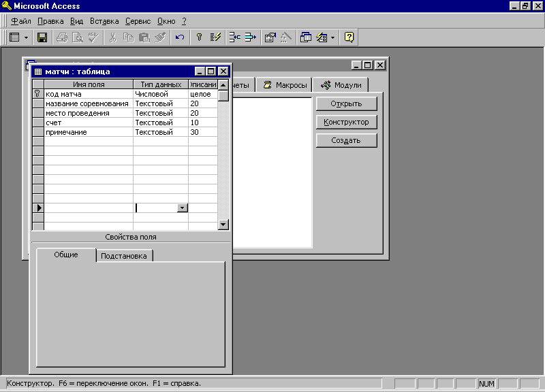
Task: Run the spelling check icon
Action: click(93, 37)
